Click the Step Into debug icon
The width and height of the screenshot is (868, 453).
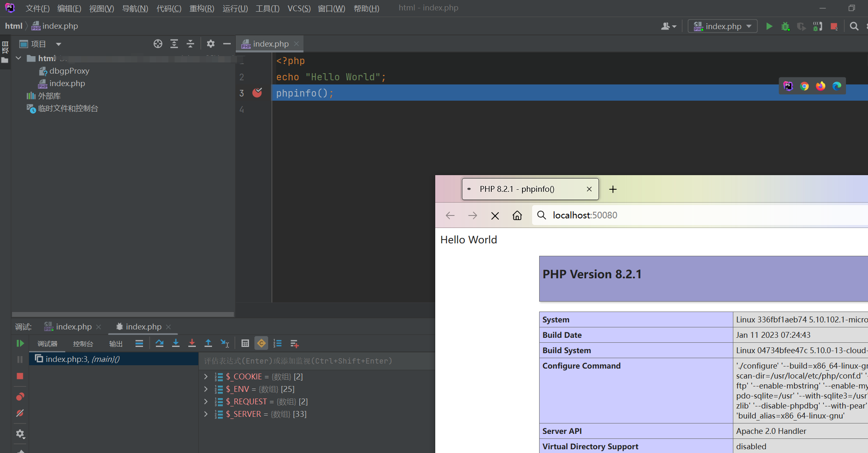pos(176,343)
